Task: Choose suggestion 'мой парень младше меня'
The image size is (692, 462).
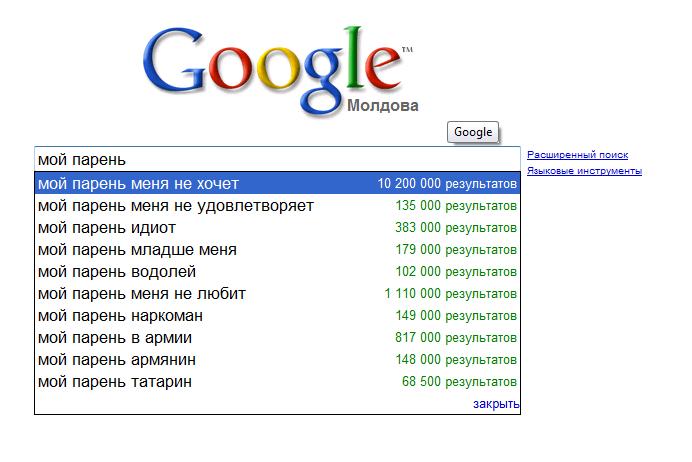Action: click(277, 250)
